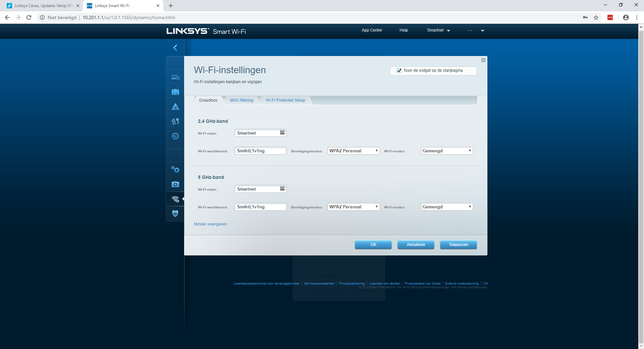Image resolution: width=644 pixels, height=349 pixels.
Task: Click the CA footer link
Action: click(486, 284)
